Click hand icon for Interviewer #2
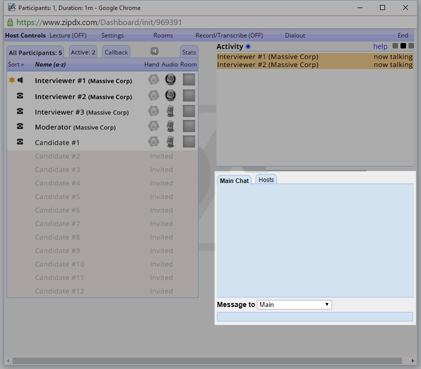The height and width of the screenshot is (369, 421). [154, 96]
